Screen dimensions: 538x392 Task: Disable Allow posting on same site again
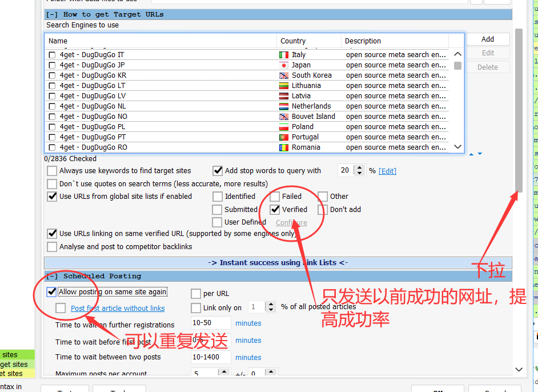click(51, 292)
